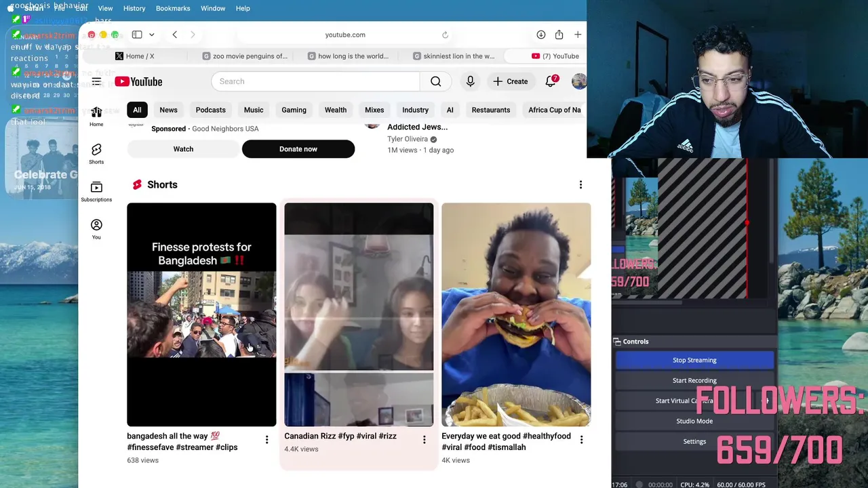
Task: Start voice search with microphone icon
Action: 470,81
